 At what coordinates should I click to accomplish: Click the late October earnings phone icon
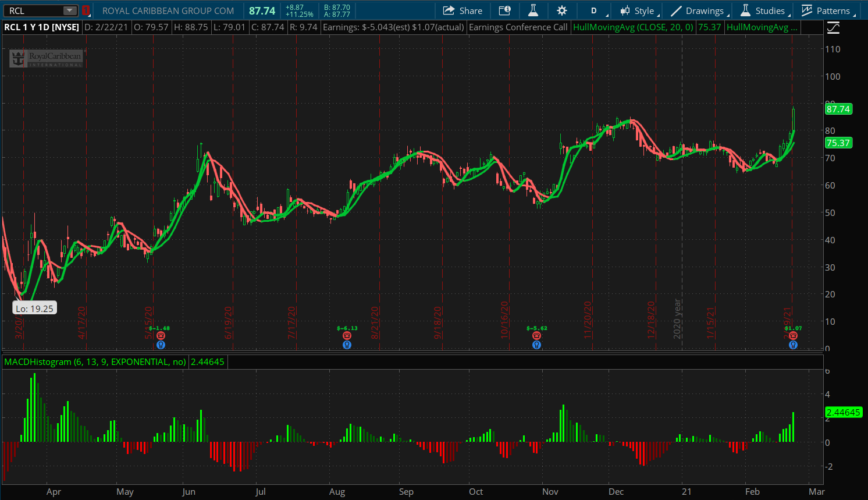(x=536, y=336)
